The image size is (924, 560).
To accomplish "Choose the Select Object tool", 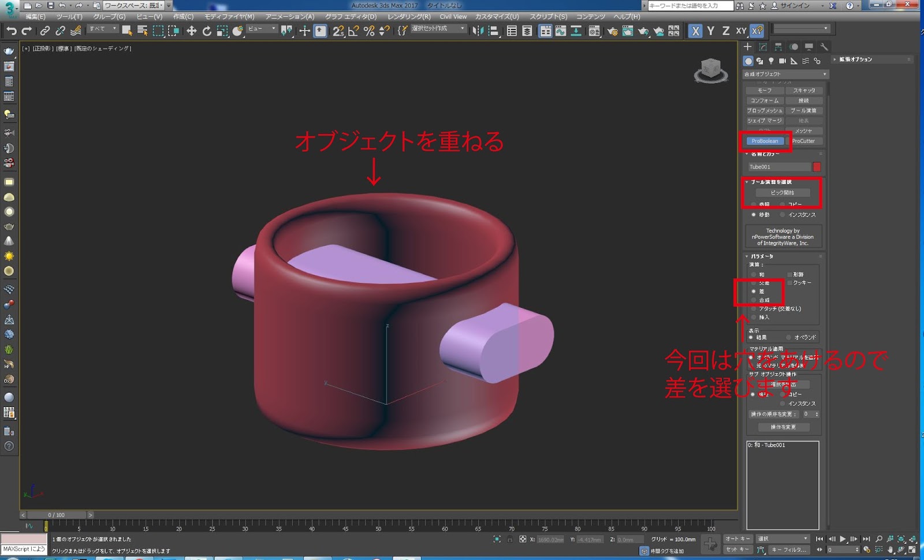I will [127, 31].
